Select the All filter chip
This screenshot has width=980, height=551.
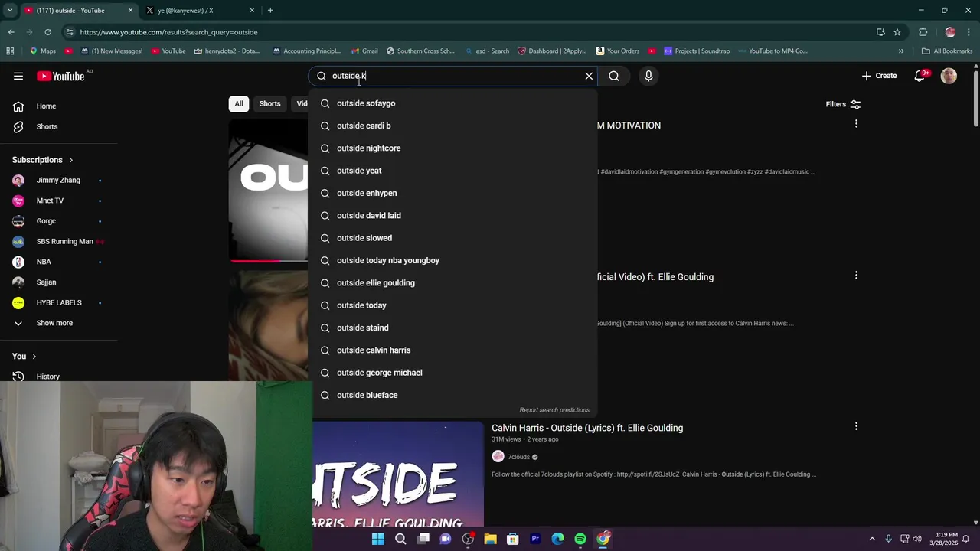click(239, 104)
